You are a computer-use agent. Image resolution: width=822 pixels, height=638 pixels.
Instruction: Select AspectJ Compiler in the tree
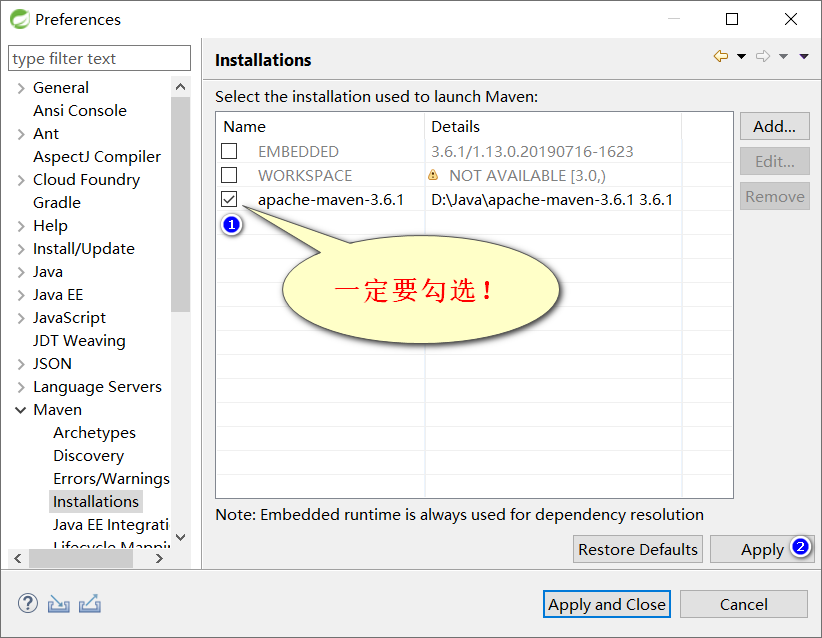tap(97, 157)
